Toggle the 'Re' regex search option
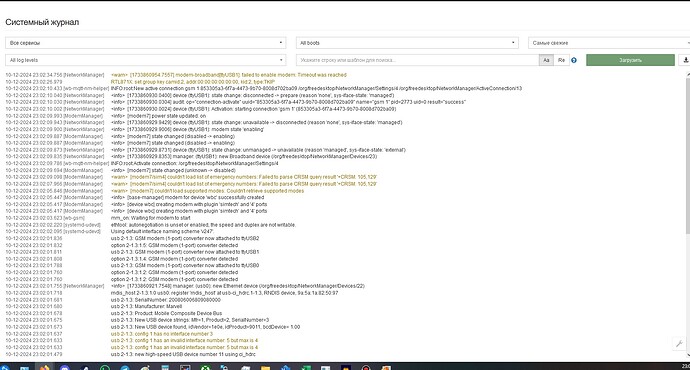This screenshot has height=370, width=690. (561, 60)
